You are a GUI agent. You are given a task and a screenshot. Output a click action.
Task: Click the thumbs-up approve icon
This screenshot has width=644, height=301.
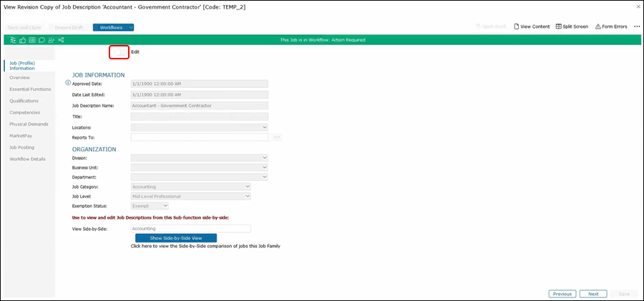22,40
